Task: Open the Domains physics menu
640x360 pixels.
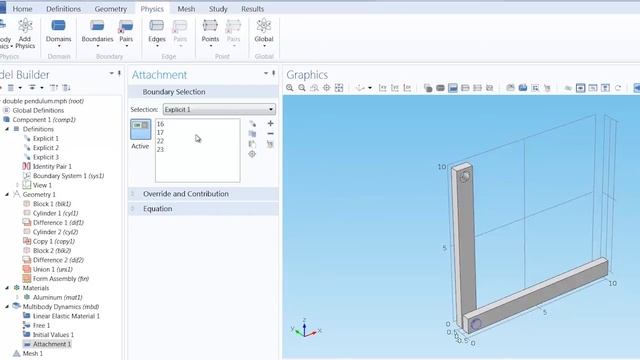Action: [x=58, y=33]
